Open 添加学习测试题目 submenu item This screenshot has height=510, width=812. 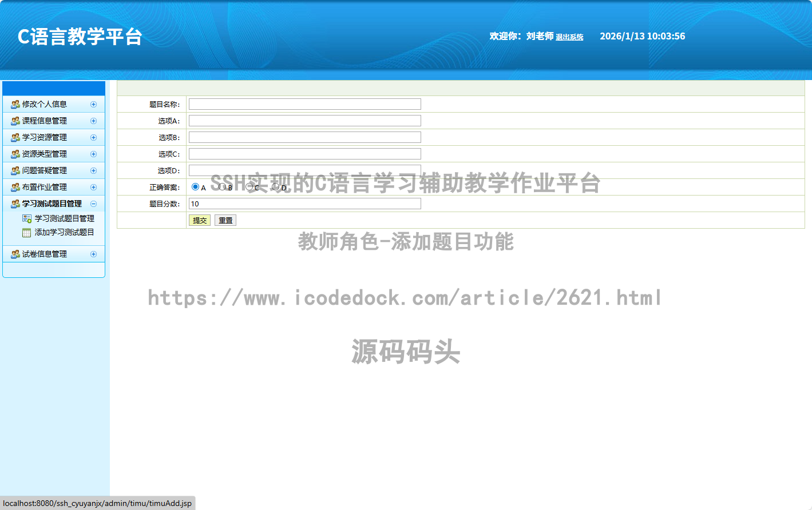point(64,232)
